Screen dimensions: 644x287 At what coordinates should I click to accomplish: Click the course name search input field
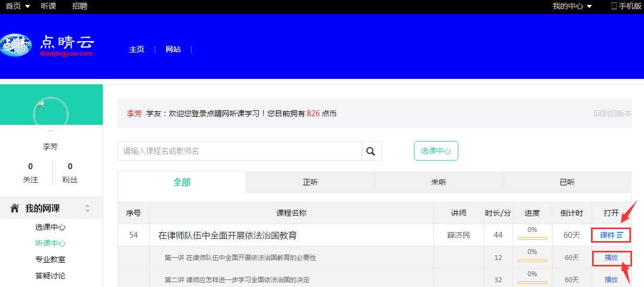click(239, 151)
